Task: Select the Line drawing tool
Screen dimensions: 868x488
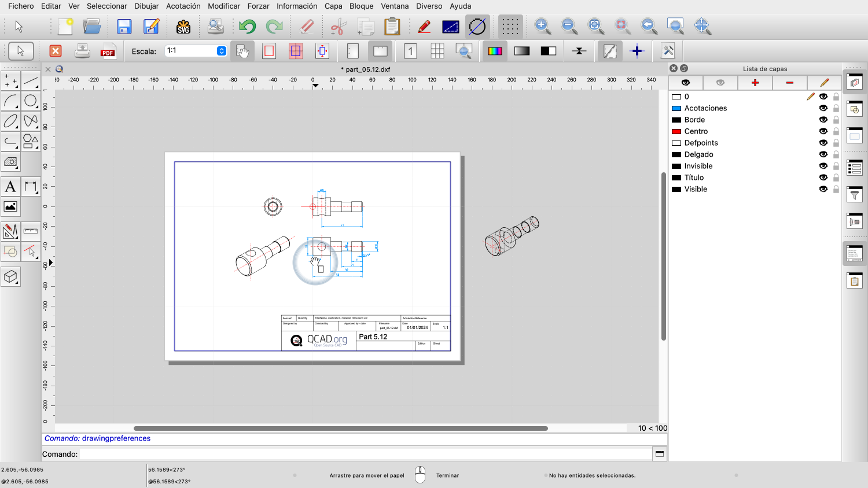Action: tap(31, 81)
